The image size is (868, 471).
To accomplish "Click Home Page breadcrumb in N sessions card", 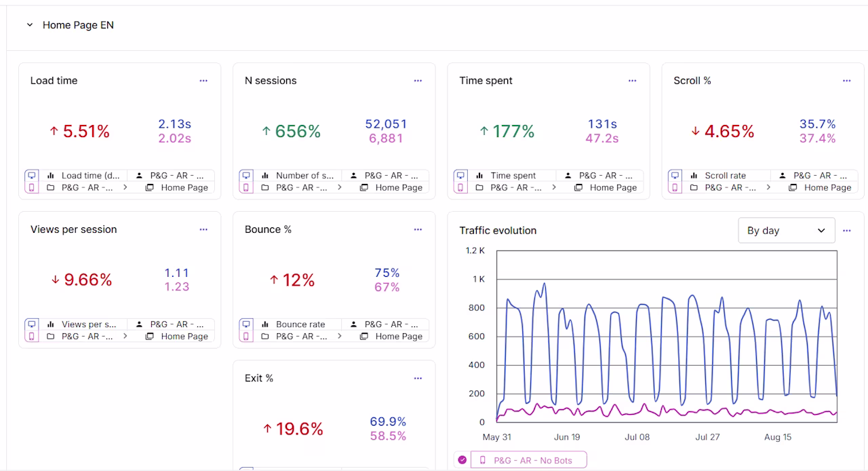I will [399, 187].
